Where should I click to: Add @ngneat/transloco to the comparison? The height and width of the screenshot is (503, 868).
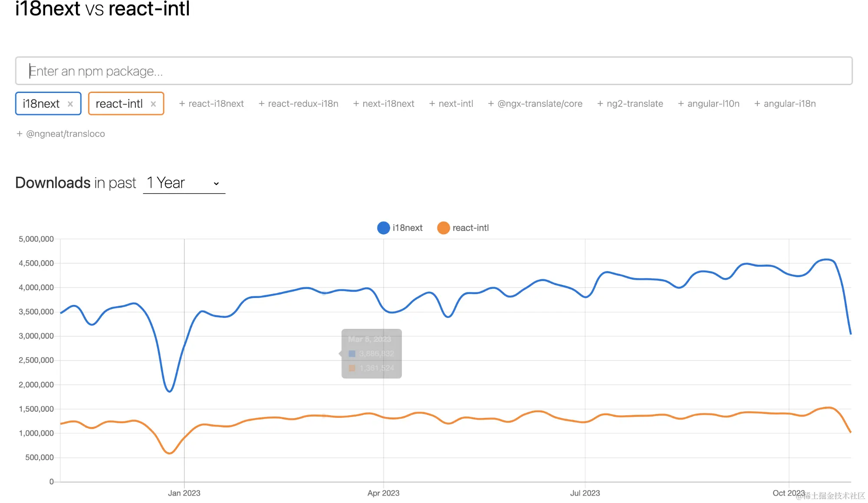61,134
